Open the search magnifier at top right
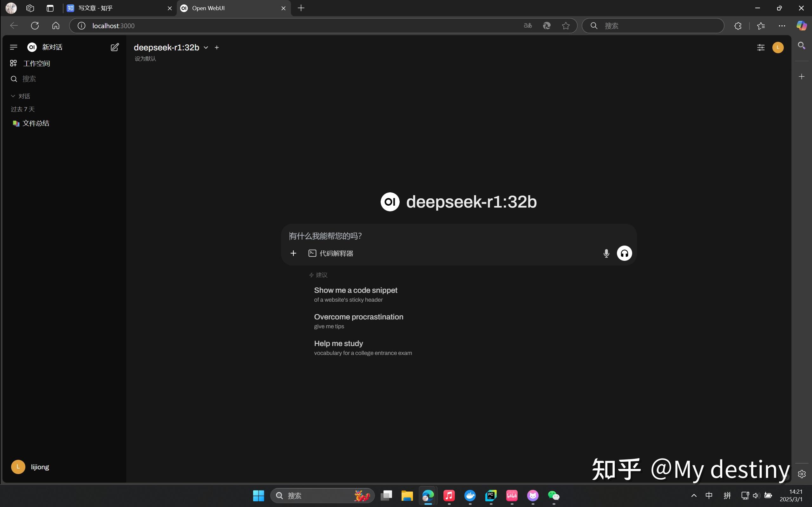This screenshot has height=507, width=812. 802,45
